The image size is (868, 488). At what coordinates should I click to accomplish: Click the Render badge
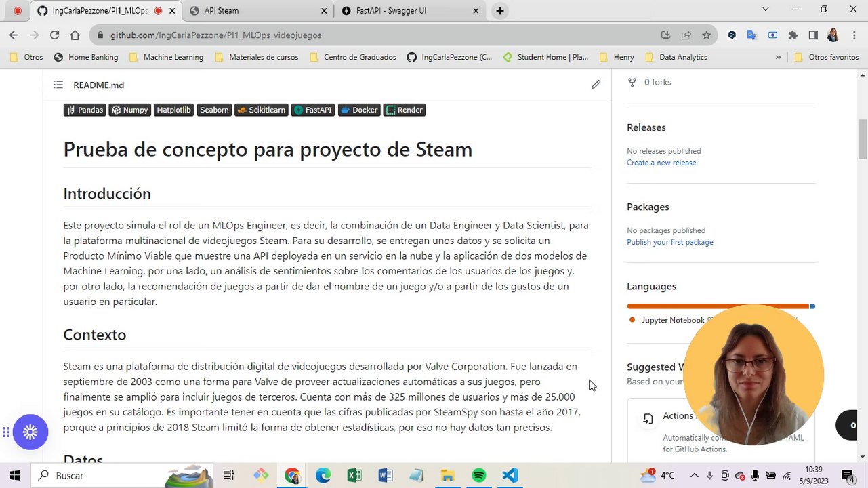tap(405, 110)
